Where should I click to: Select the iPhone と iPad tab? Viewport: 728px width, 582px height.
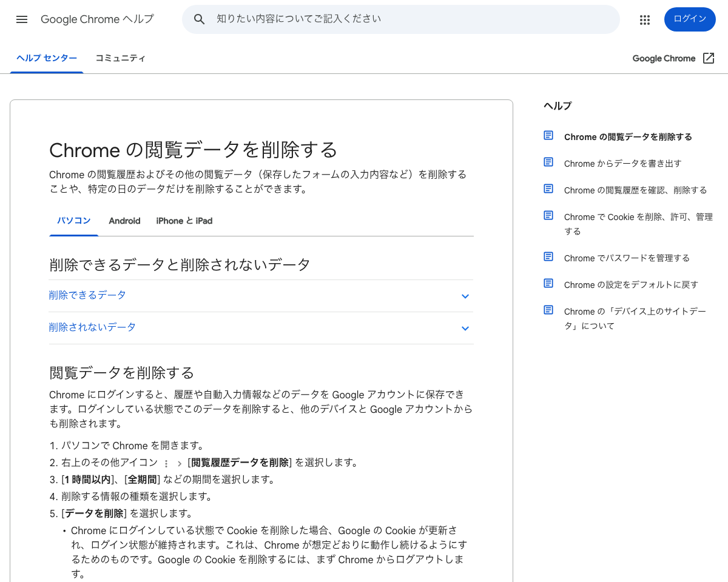click(x=184, y=221)
